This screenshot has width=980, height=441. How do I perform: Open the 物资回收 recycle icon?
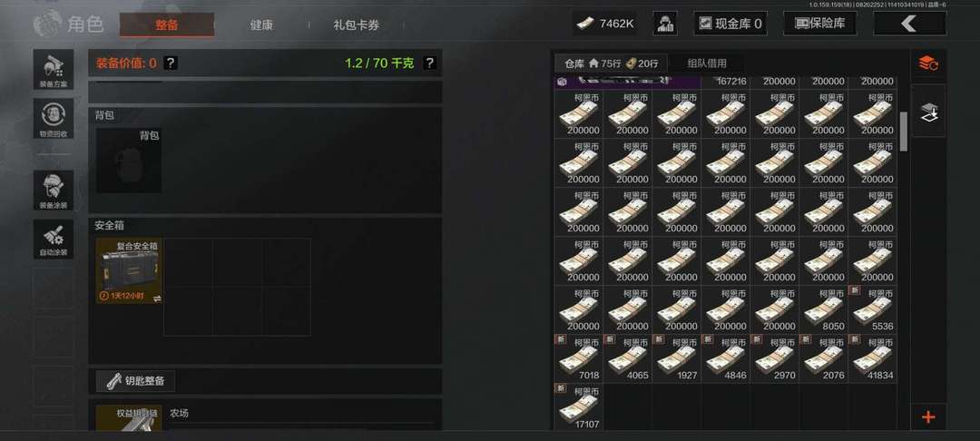click(x=54, y=119)
